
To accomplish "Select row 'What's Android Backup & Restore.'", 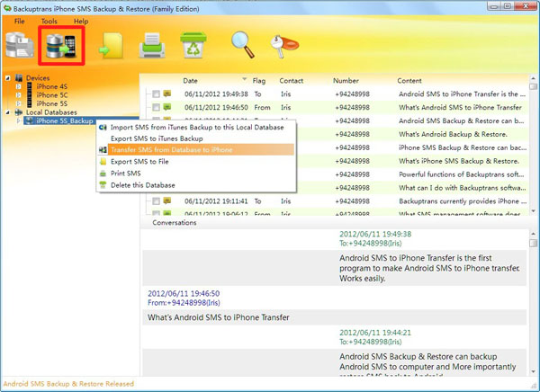I will click(412, 134).
